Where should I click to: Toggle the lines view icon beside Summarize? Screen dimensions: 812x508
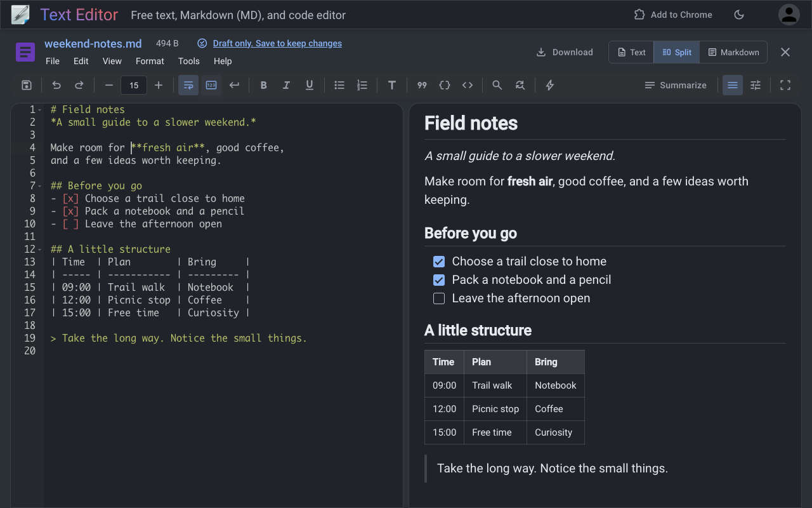point(733,85)
